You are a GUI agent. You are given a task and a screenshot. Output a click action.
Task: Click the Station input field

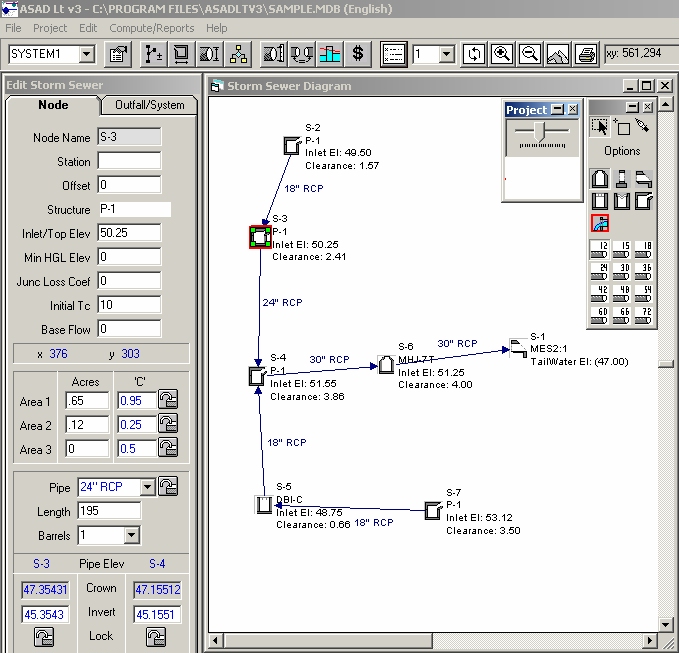(x=129, y=161)
